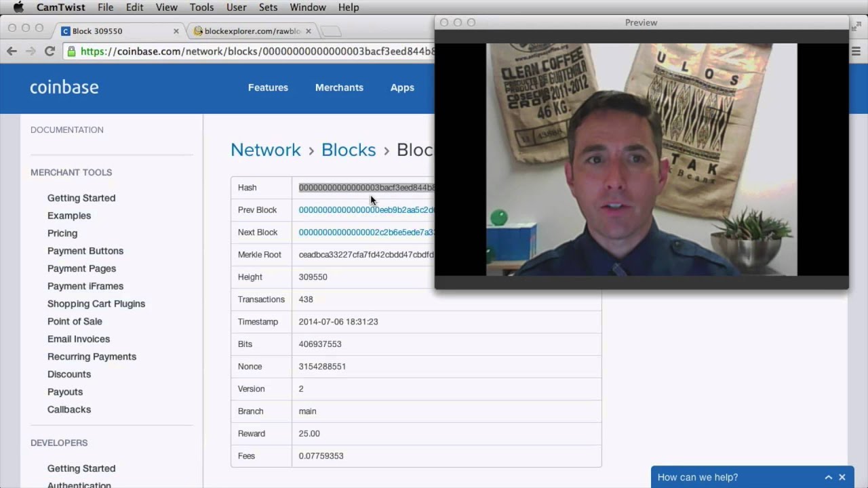Click the browser forward arrow
The image size is (868, 488).
[31, 51]
